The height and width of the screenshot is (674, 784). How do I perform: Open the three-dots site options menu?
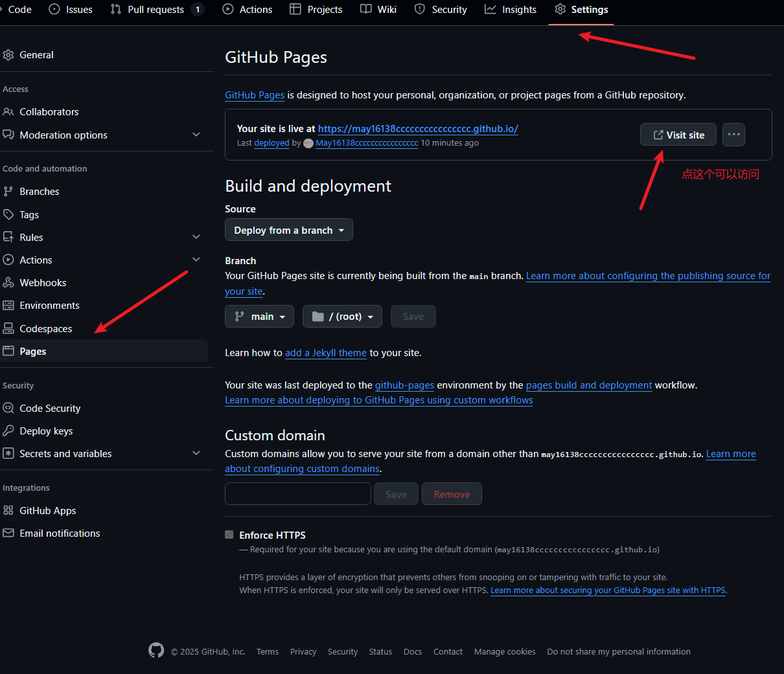click(733, 135)
